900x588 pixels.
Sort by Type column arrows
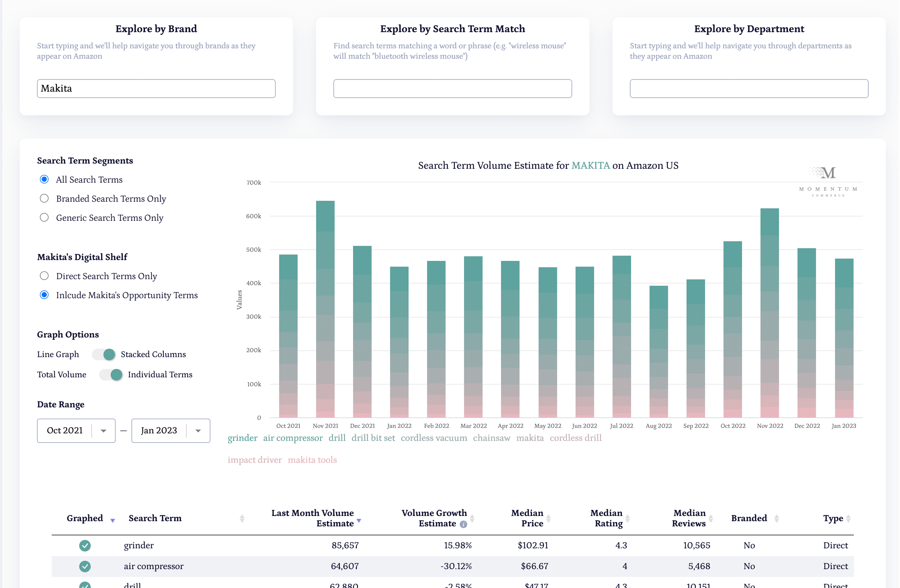(x=848, y=518)
